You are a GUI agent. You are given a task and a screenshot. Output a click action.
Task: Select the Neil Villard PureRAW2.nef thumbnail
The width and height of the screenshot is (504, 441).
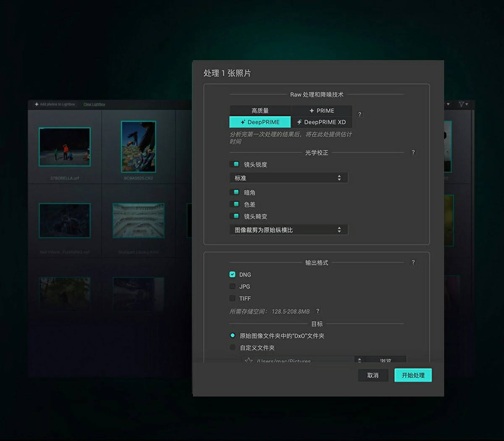tap(65, 220)
